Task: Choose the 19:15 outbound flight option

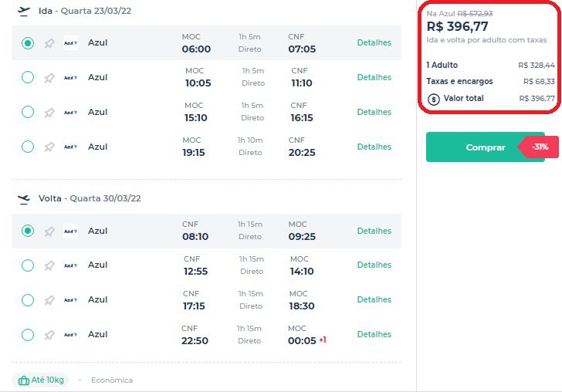Action: (28, 147)
